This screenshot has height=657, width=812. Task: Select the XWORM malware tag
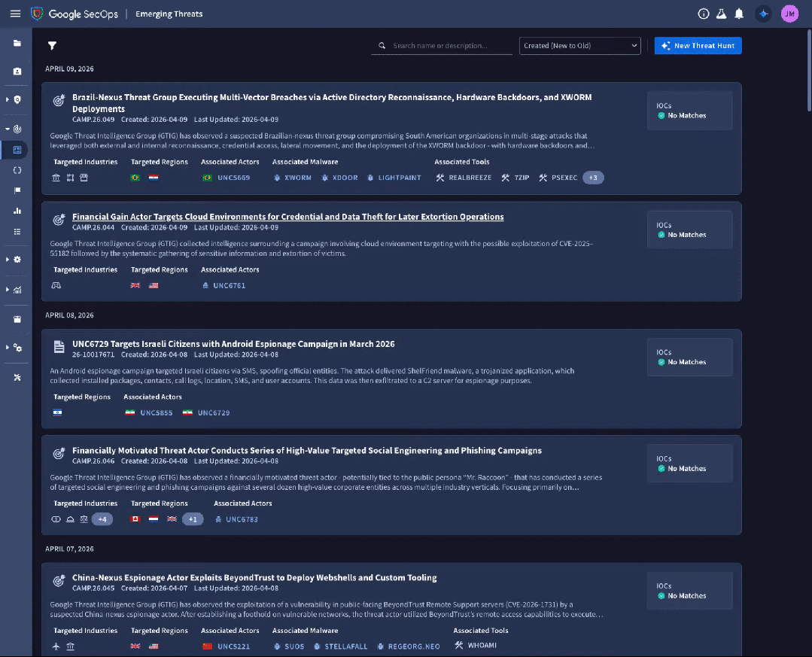click(297, 178)
